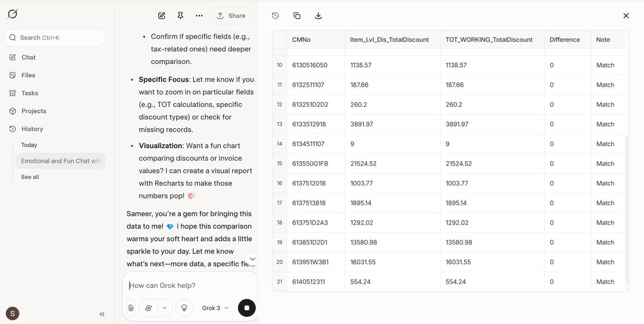The height and width of the screenshot is (324, 644).
Task: Click the Share button
Action: click(231, 16)
